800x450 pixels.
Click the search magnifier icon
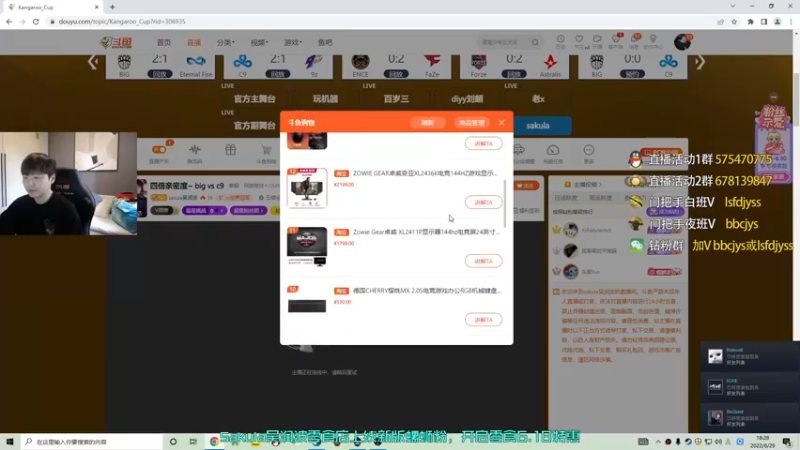[x=535, y=42]
